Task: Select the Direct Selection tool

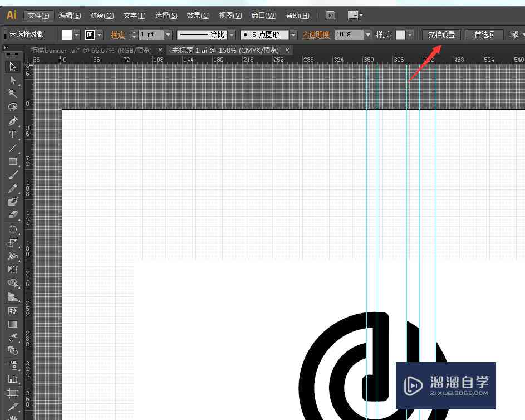Action: coord(13,80)
